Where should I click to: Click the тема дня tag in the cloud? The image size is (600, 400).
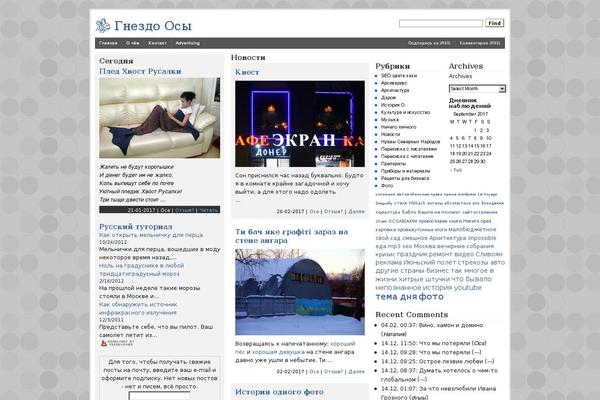tap(396, 297)
